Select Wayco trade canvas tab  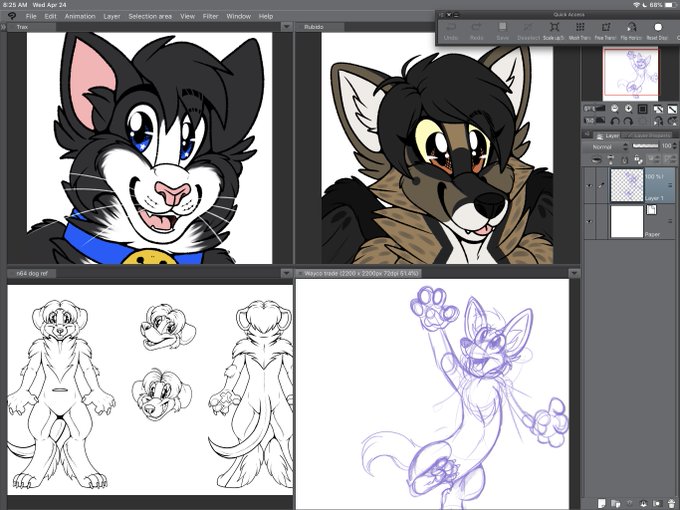click(358, 273)
